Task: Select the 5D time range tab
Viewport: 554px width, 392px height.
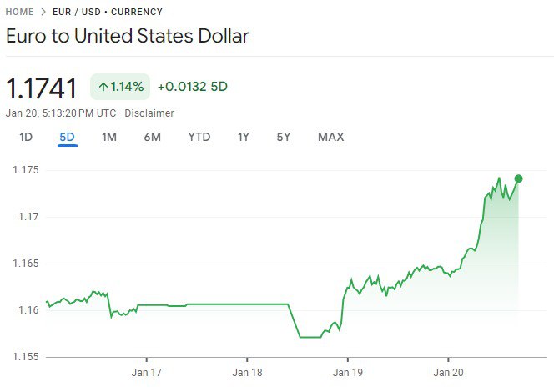Action: coord(67,138)
